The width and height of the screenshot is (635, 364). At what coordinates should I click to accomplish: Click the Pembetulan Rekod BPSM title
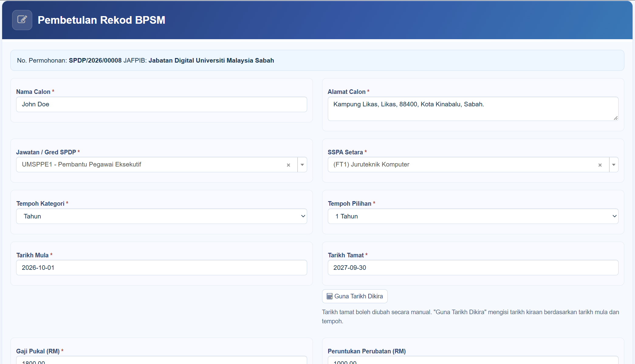pyautogui.click(x=101, y=20)
